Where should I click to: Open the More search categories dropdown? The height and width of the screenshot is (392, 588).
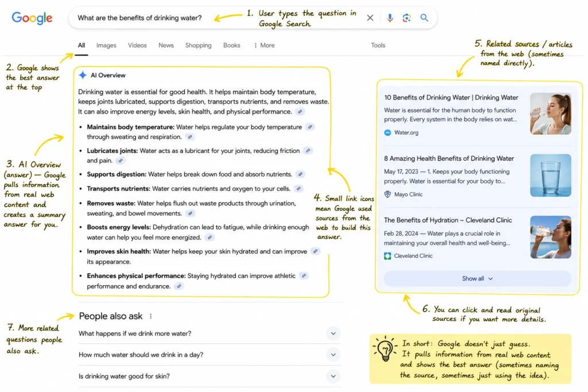tap(264, 45)
